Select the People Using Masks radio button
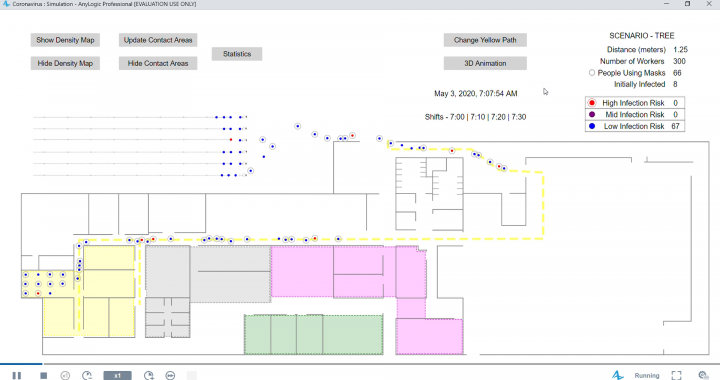Screen dimensions: 720x380 pos(592,73)
